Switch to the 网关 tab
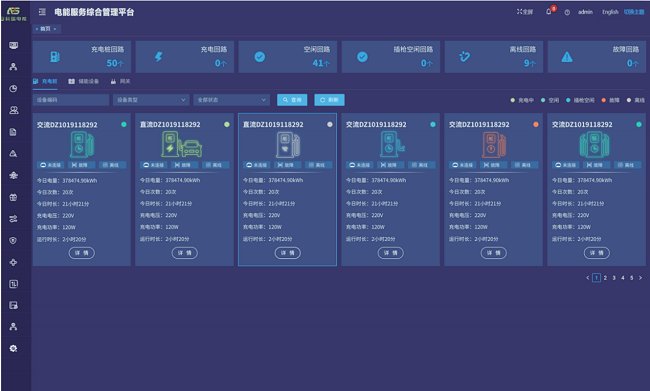 point(121,81)
